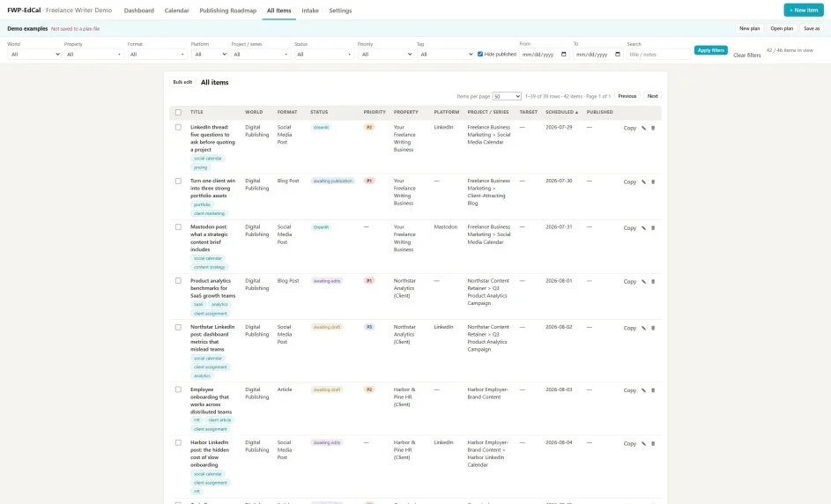Clear all filters
Viewport: 831px width, 504px height.
pos(746,56)
